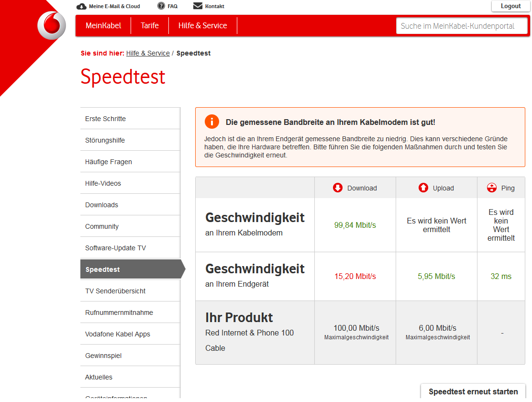Select the active Speedtest sidebar item

click(x=133, y=269)
